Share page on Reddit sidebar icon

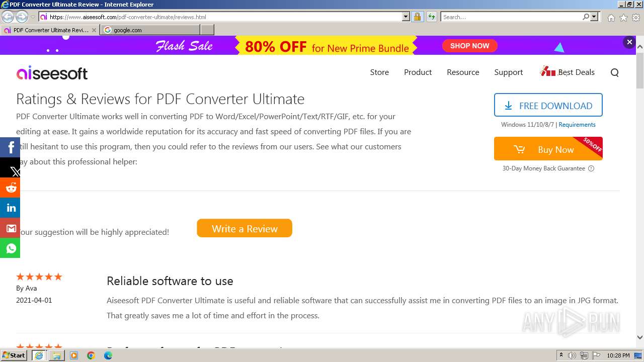coord(10,188)
